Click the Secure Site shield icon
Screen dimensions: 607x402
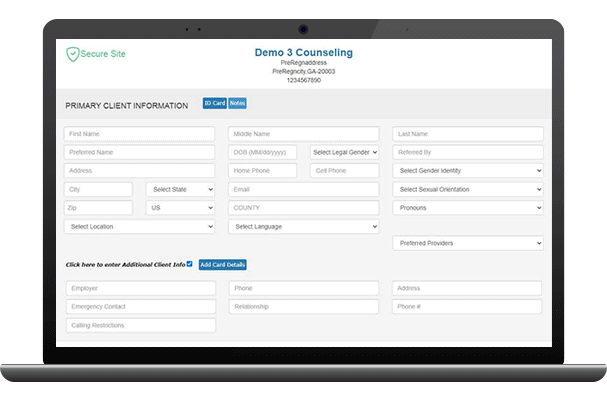(x=72, y=54)
